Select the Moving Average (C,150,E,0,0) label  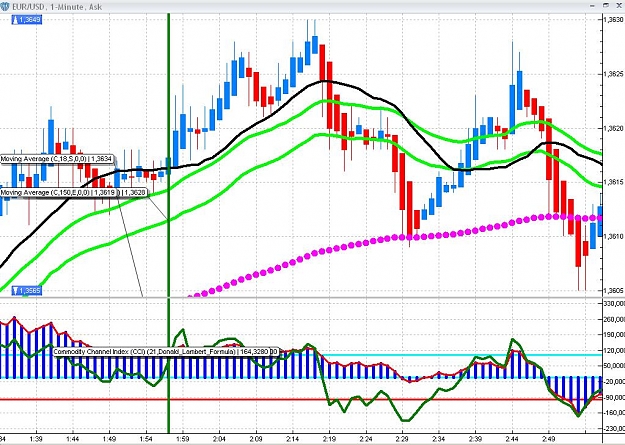(60, 193)
